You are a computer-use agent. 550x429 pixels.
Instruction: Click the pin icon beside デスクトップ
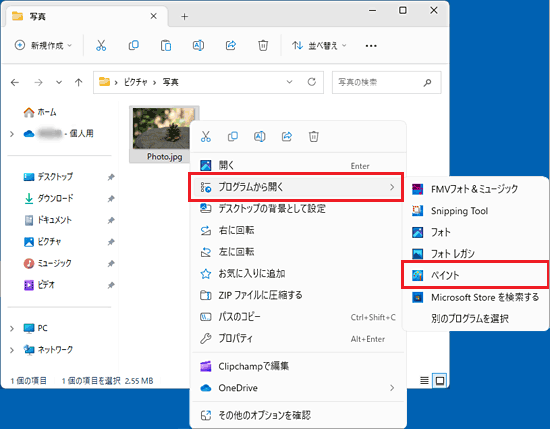pyautogui.click(x=111, y=177)
